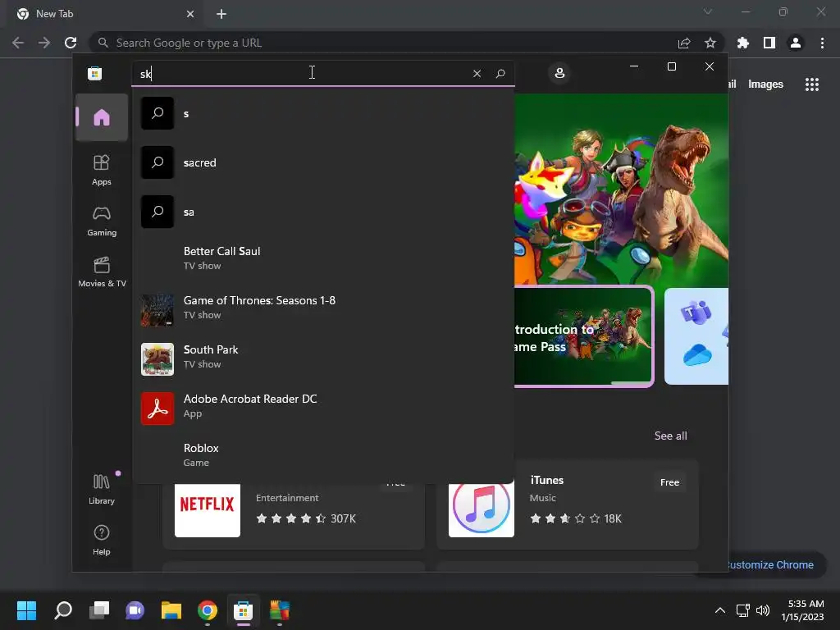
Task: Open the Store account profile icon
Action: [x=559, y=73]
